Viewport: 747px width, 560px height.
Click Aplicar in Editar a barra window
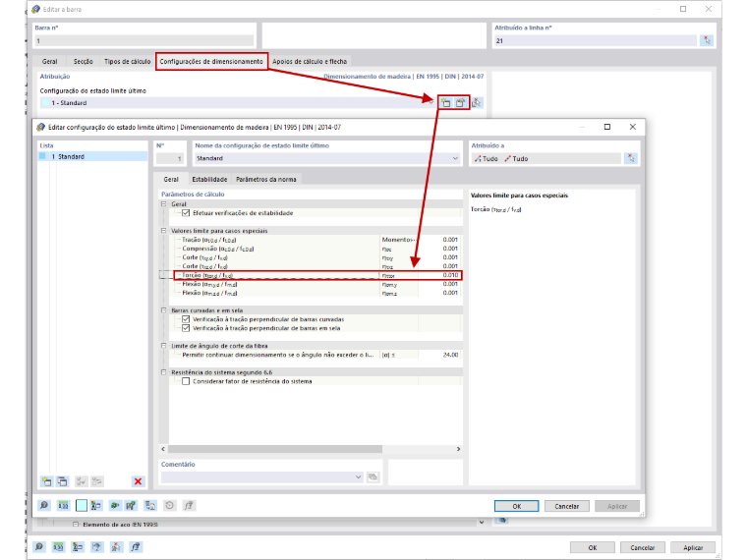coord(693,547)
